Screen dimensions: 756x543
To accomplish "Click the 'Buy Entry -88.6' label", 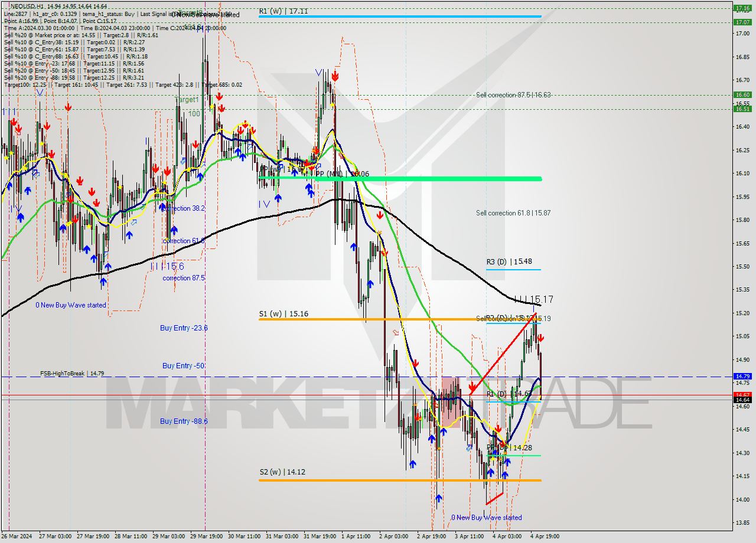I will coord(184,421).
